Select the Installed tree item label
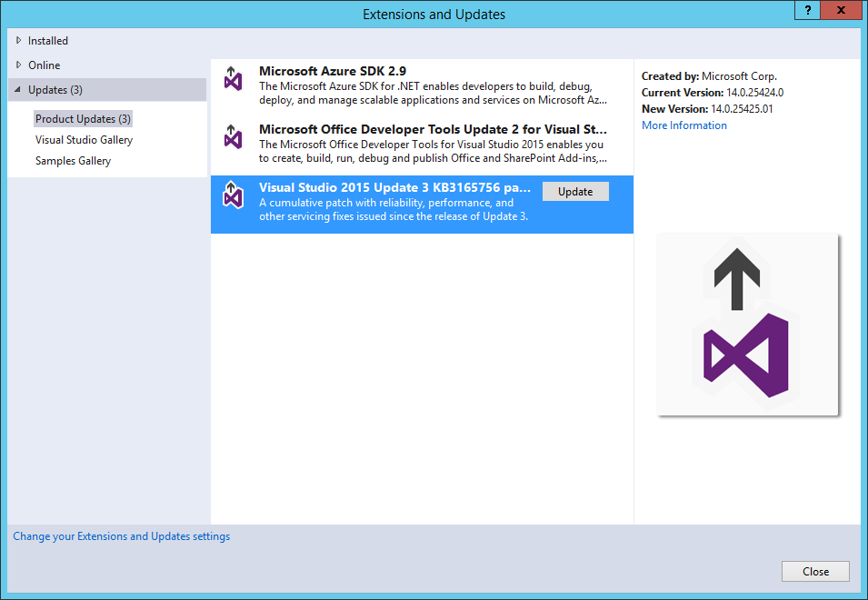This screenshot has height=600, width=868. click(x=48, y=40)
